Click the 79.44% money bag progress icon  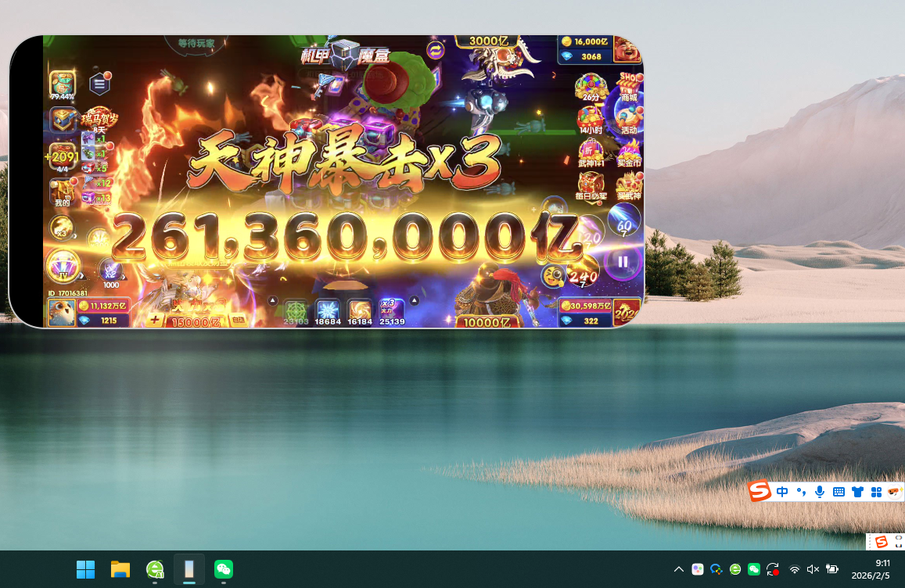(x=63, y=85)
